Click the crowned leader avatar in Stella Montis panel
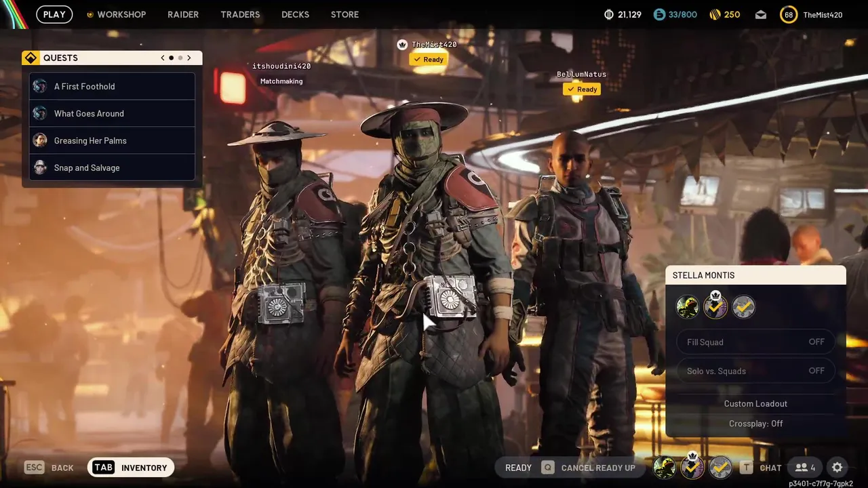 click(x=715, y=307)
